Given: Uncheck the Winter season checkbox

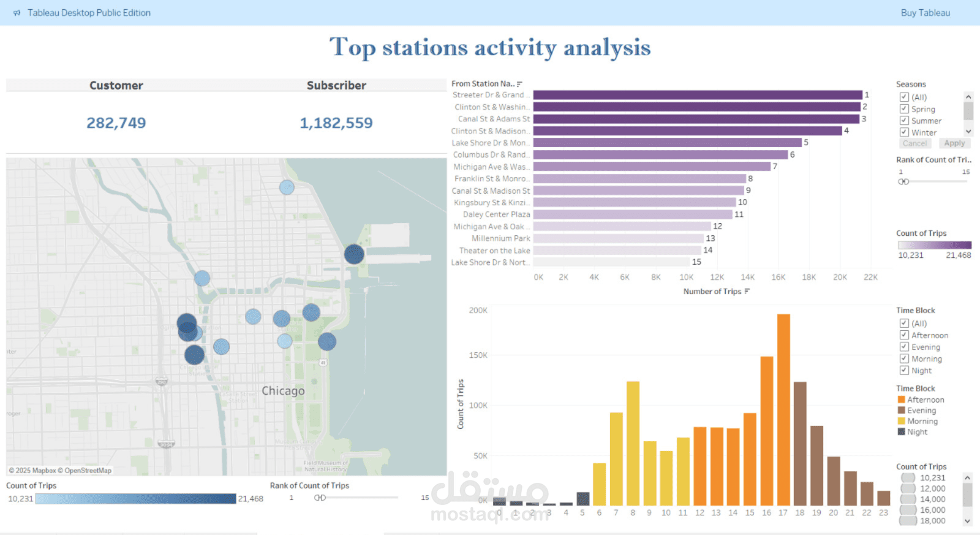Looking at the screenshot, I should click(x=904, y=132).
